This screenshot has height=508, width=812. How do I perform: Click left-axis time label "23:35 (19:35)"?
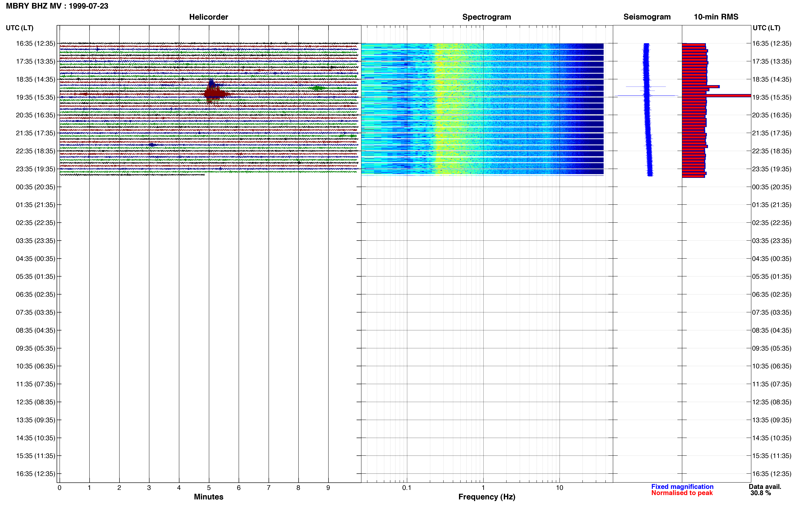pos(36,169)
